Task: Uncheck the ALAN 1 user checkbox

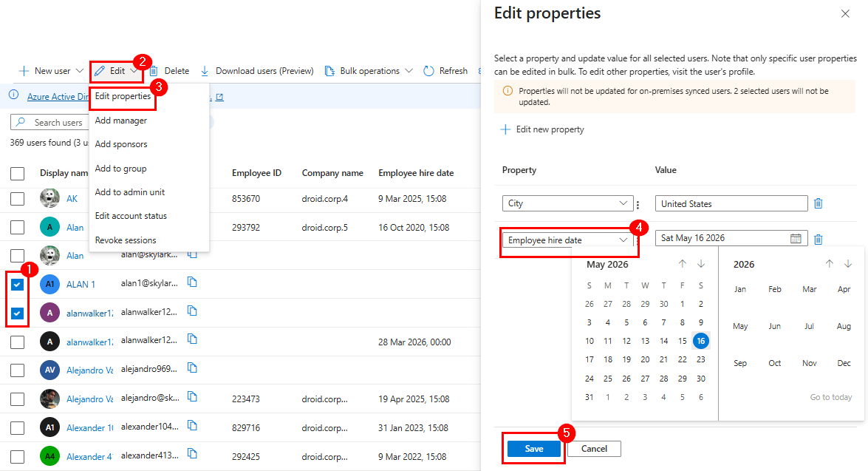Action: click(x=17, y=284)
